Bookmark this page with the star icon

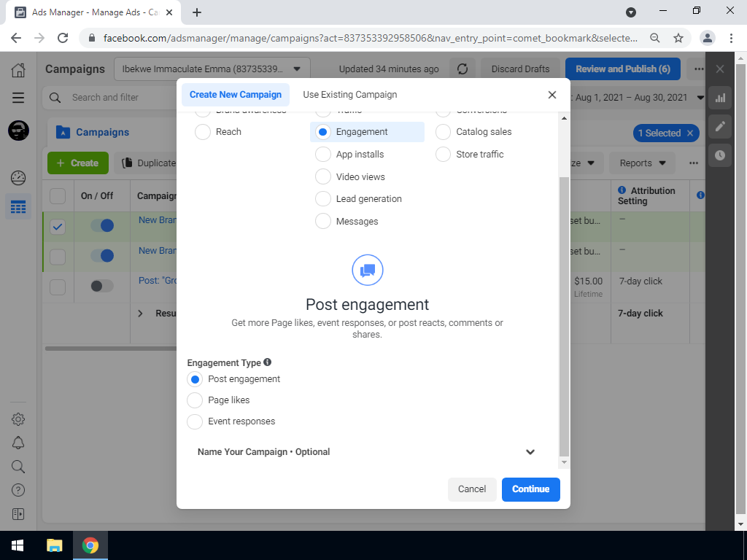678,38
